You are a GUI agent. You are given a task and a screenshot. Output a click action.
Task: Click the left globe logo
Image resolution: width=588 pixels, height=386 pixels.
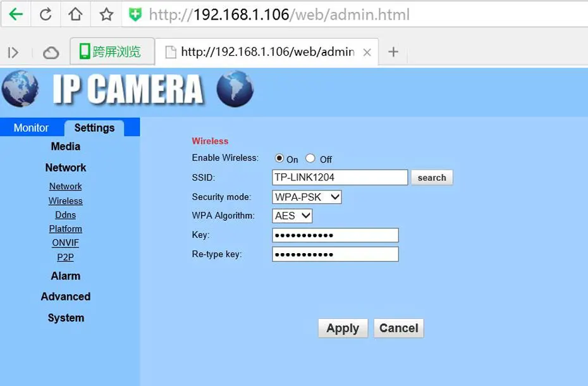(20, 88)
